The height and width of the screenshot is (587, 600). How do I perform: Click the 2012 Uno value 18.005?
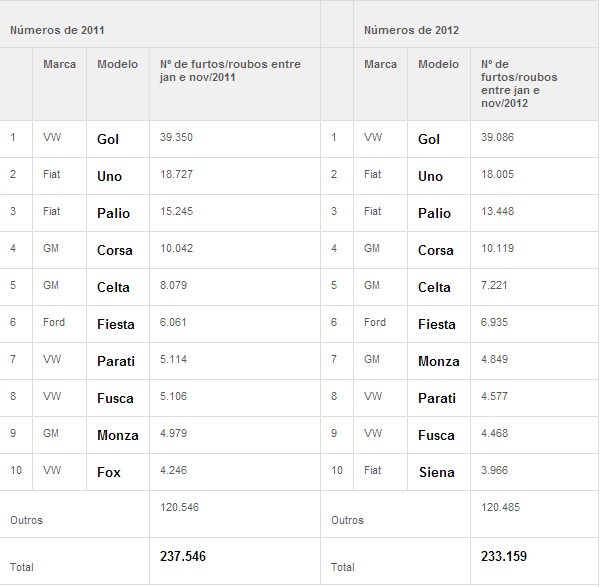click(x=497, y=174)
